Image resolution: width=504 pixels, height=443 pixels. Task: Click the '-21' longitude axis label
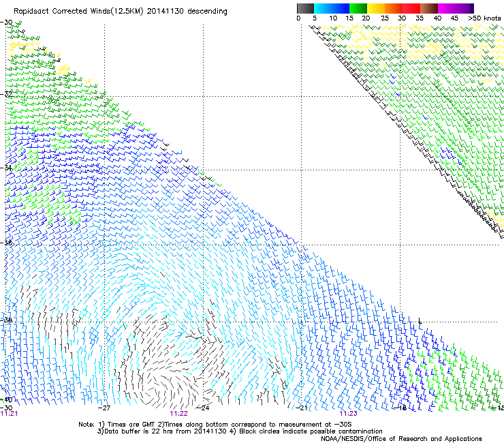[301, 408]
